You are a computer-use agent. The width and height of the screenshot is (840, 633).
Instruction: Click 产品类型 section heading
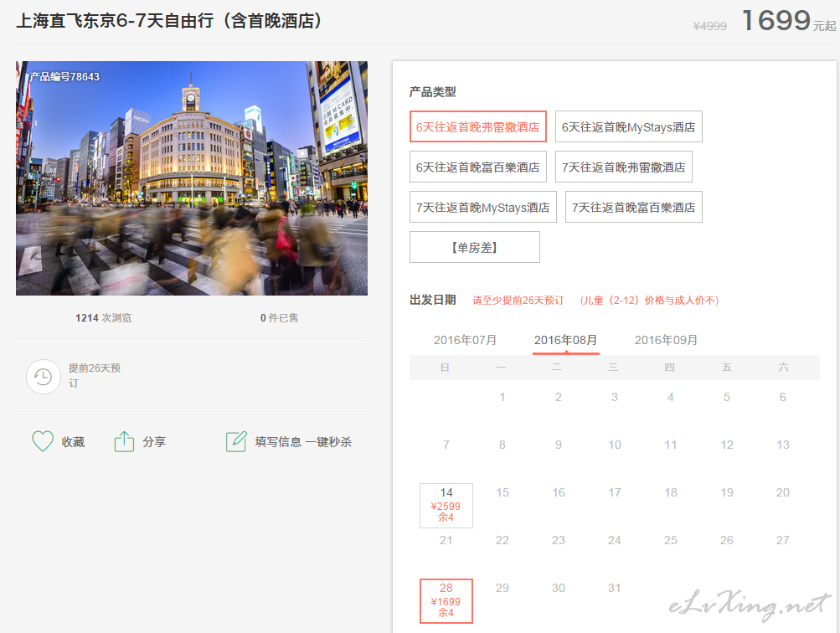(432, 91)
